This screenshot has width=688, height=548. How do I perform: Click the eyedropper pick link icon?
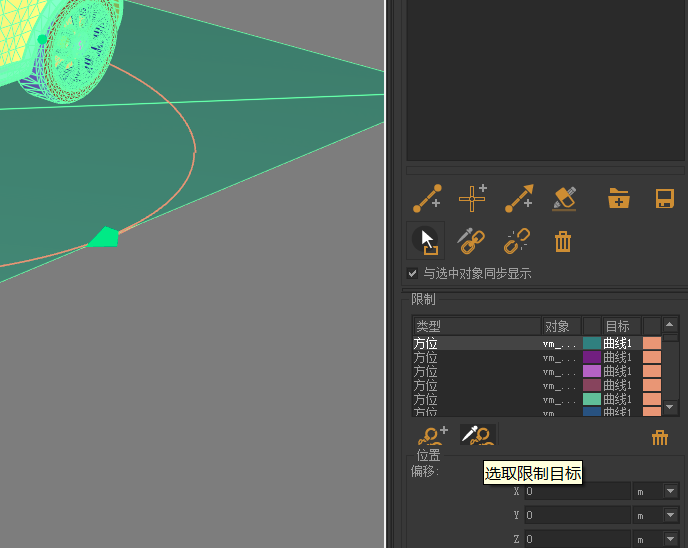470,240
